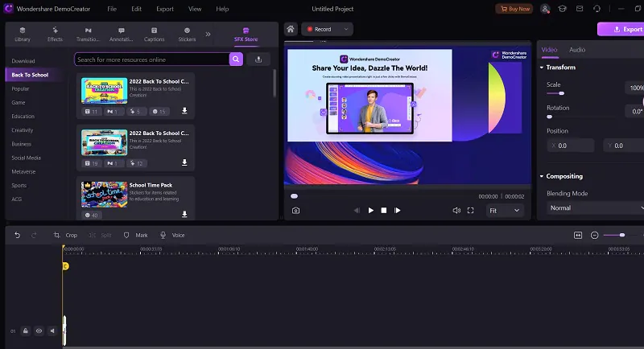Screen dimensions: 644x349
Task: Toggle track 01 visibility eye
Action: click(x=39, y=331)
